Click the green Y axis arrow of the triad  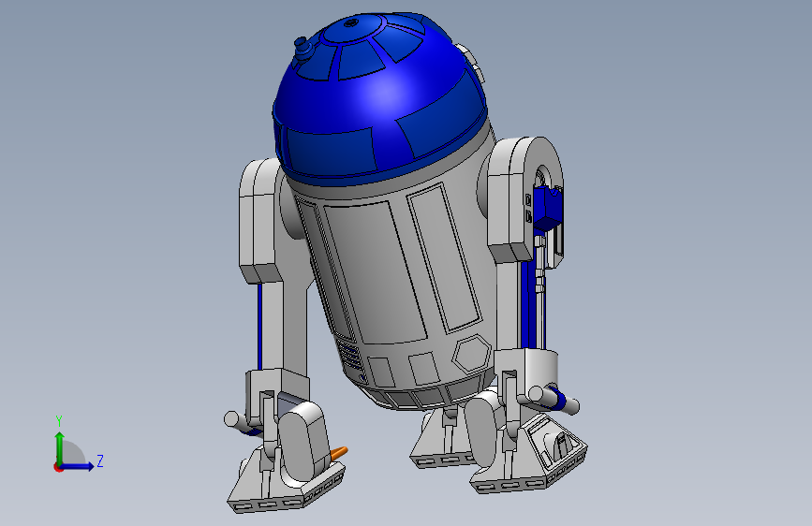coord(60,447)
